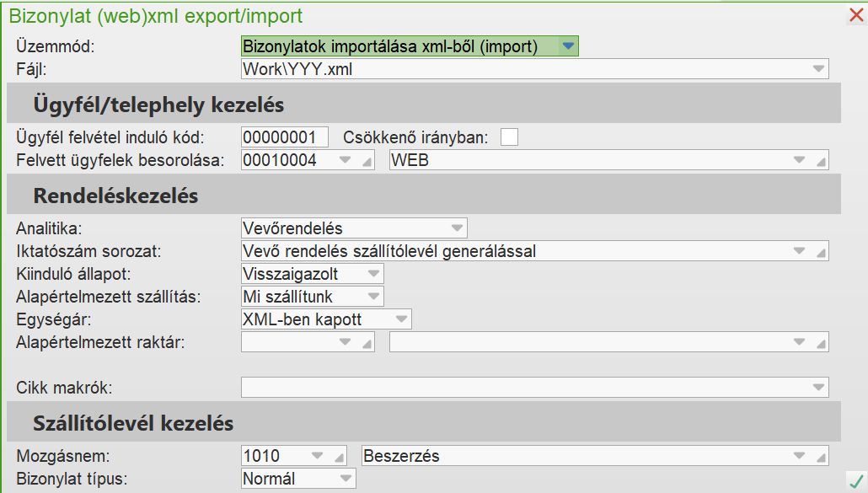Open the Iktatószám sorozat dropdown
Screen dimensions: 868x493
(x=798, y=251)
